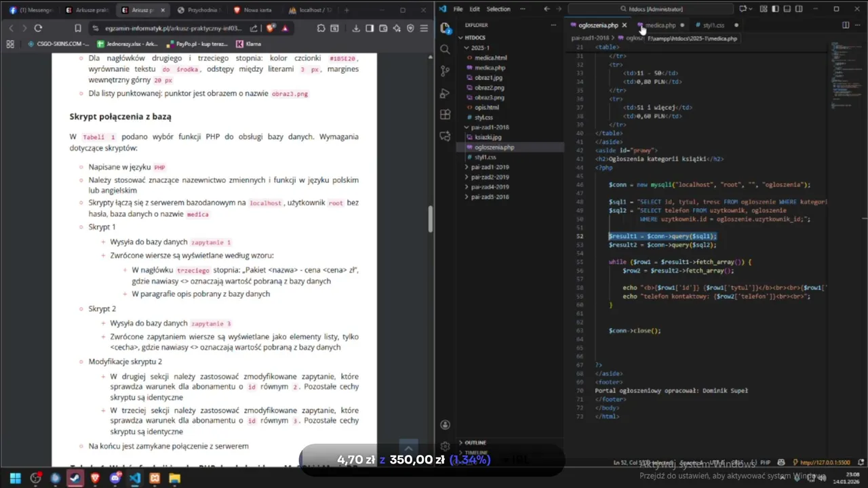
Task: Open the Extensions view in activity bar
Action: pos(445,115)
